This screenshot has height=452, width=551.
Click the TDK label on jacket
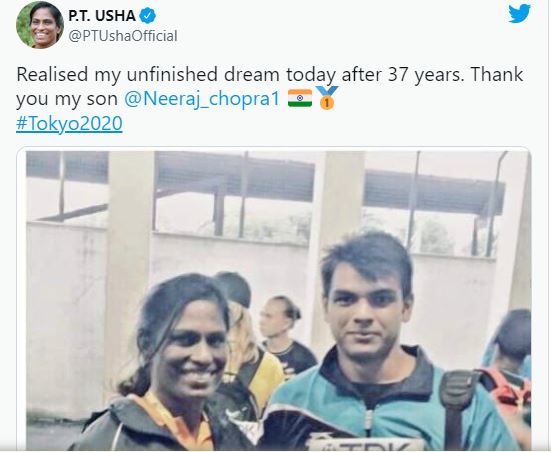pyautogui.click(x=365, y=444)
